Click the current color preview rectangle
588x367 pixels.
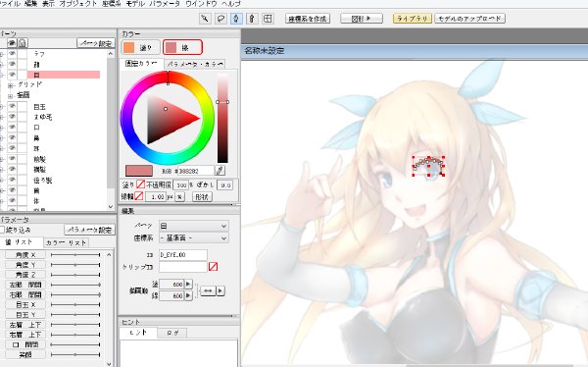tap(139, 171)
